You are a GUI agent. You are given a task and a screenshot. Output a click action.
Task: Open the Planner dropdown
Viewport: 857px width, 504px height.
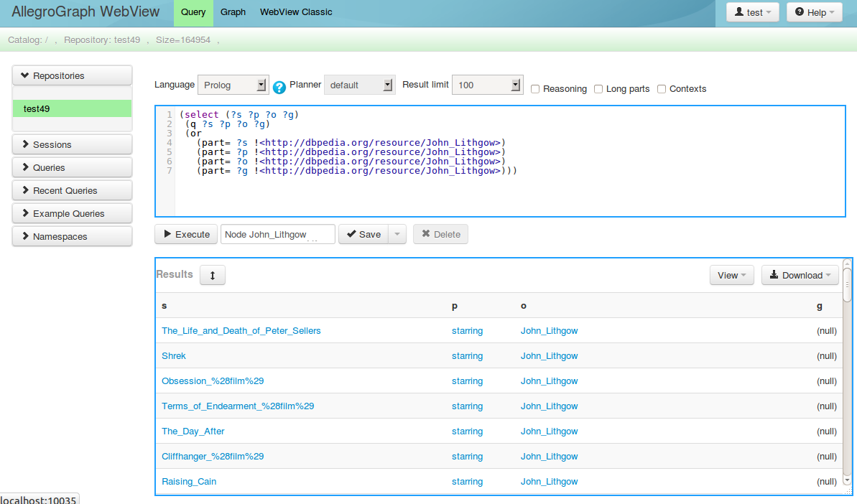(359, 85)
